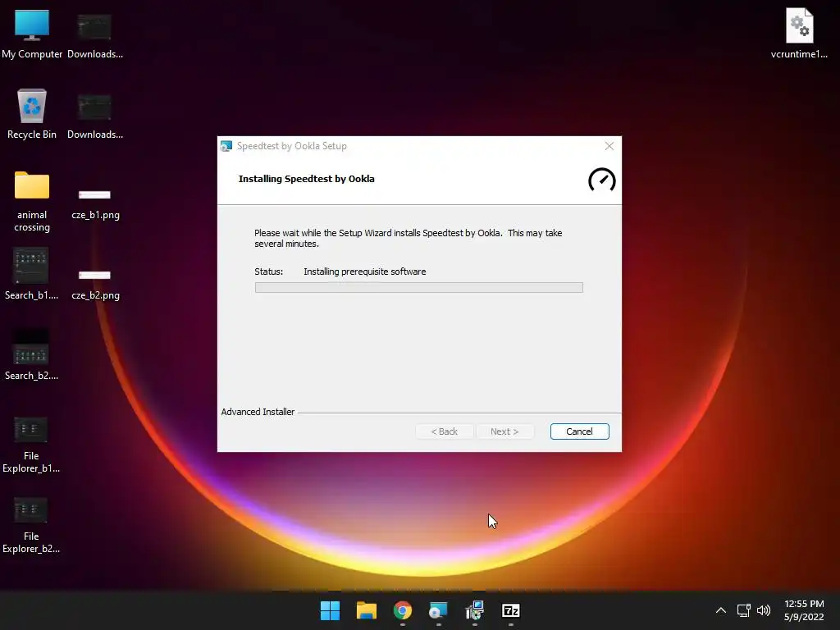The image size is (840, 630).
Task: Select the vcruntime1... file icon
Action: tap(799, 34)
